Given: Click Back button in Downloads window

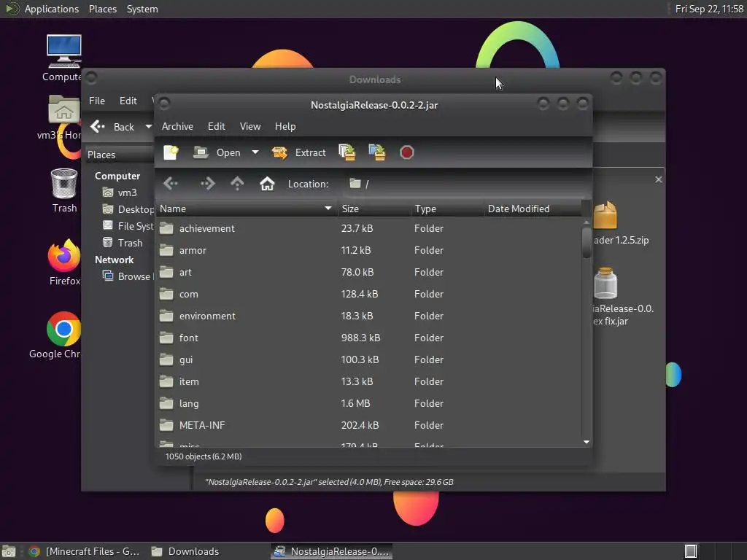Looking at the screenshot, I should click(x=115, y=127).
